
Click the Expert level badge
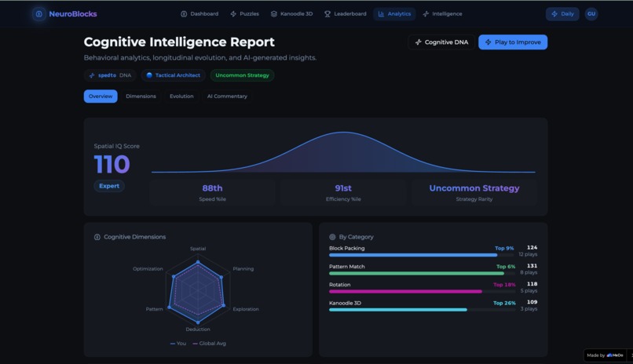(109, 186)
